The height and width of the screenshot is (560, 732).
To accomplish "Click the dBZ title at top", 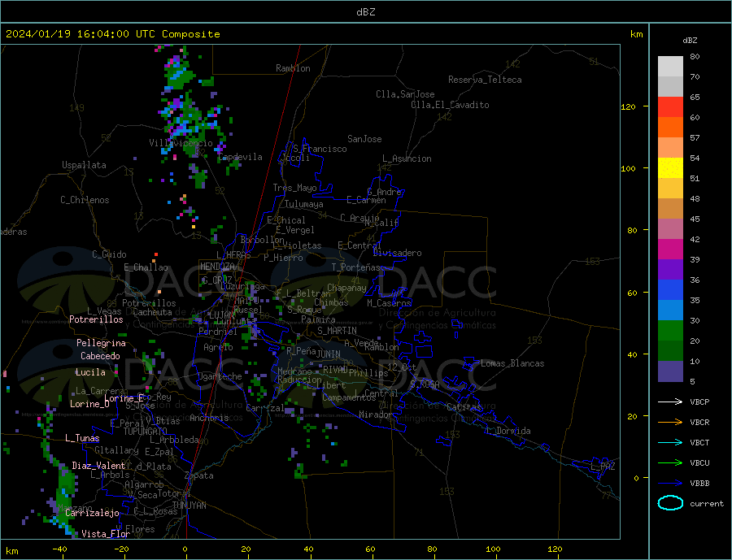I will (x=365, y=12).
